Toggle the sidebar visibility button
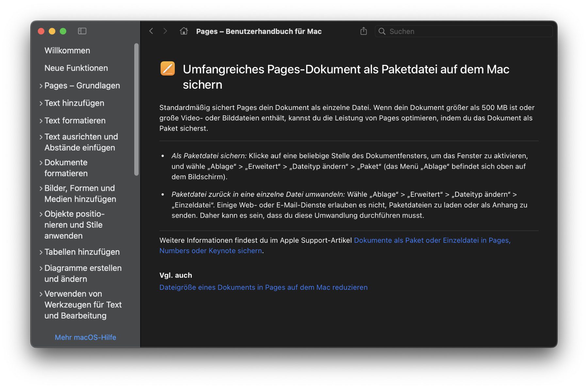Image resolution: width=588 pixels, height=388 pixels. tap(82, 31)
